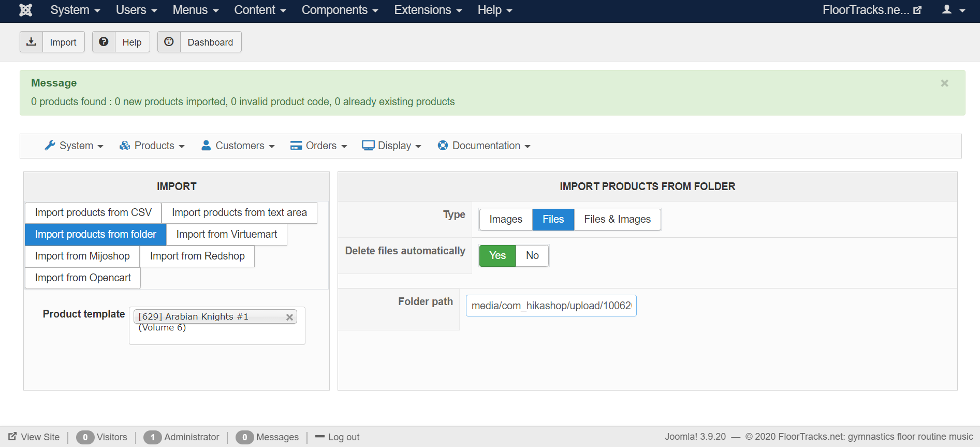Click the Import download icon

(31, 41)
